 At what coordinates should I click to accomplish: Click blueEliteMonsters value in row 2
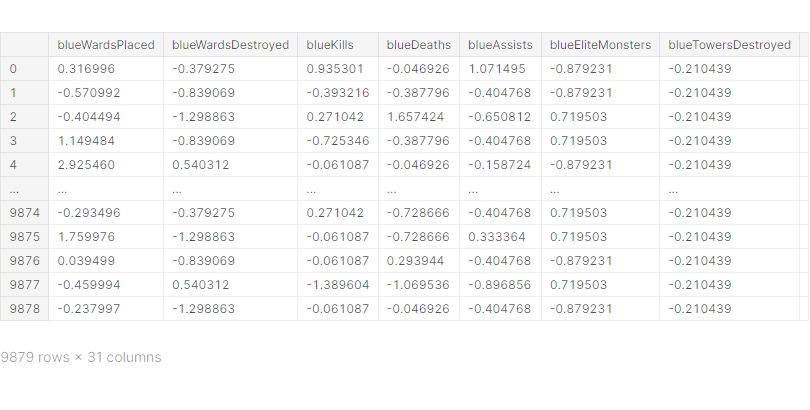click(x=579, y=117)
